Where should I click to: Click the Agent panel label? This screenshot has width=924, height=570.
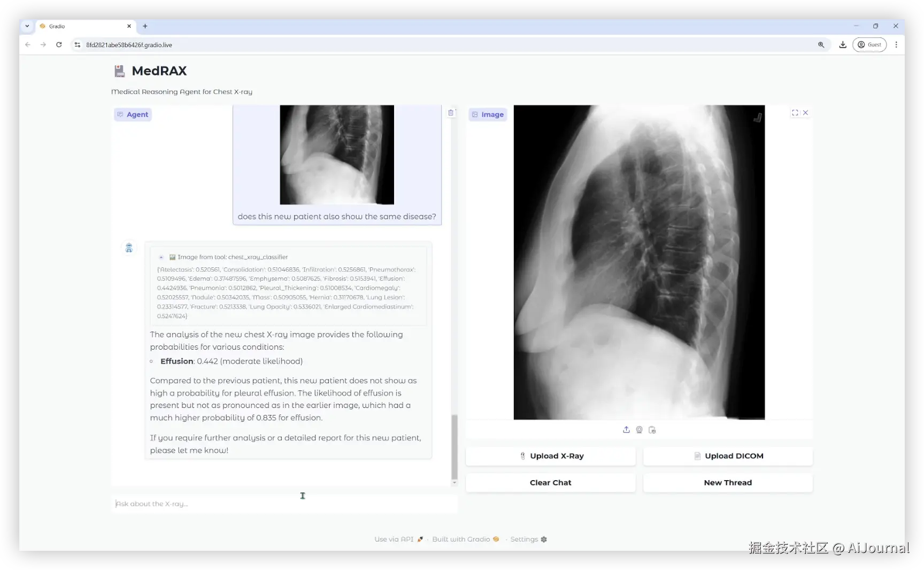pyautogui.click(x=133, y=114)
